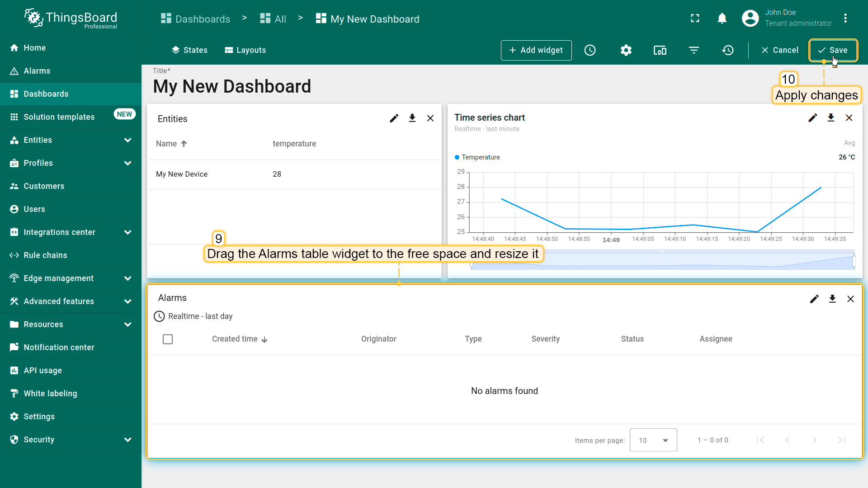Go to first page in Alarms table
868x488 pixels.
[760, 440]
